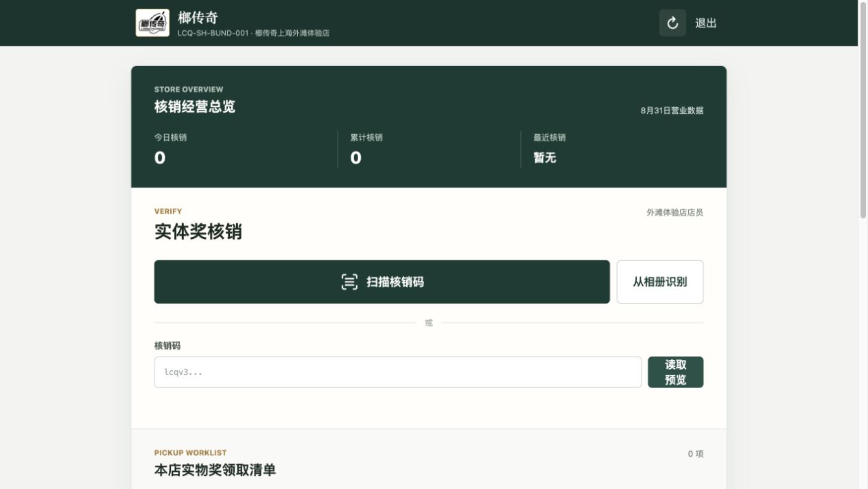The height and width of the screenshot is (489, 868).
Task: Click the 累计核销 stat label
Action: 366,137
